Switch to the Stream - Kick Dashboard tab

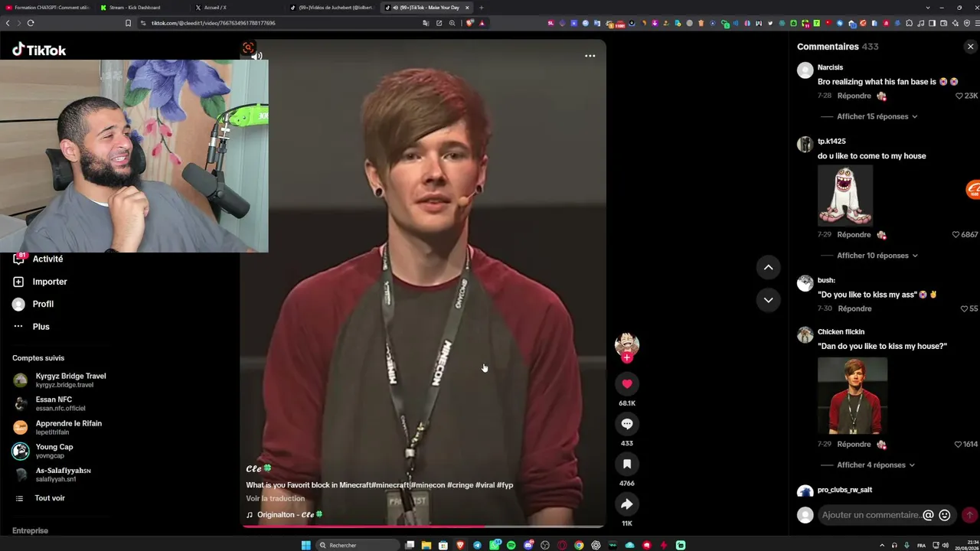(x=135, y=8)
